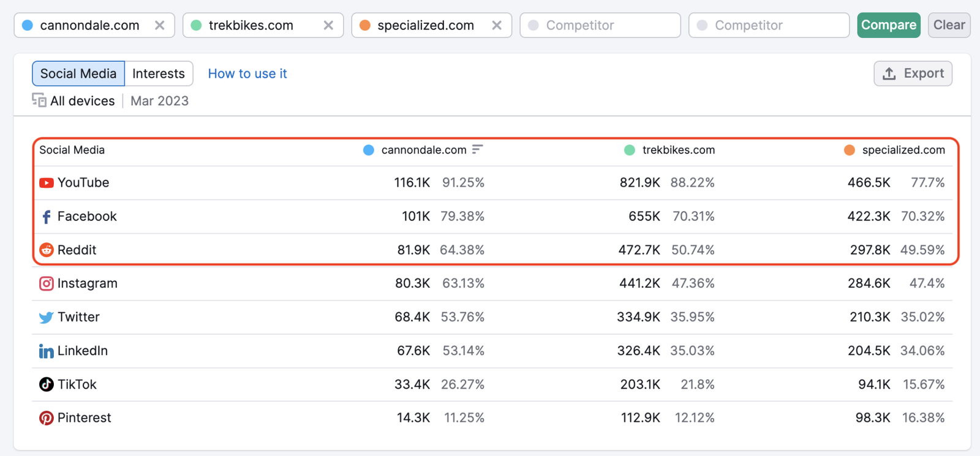Click the Twitter bird icon

pos(46,318)
